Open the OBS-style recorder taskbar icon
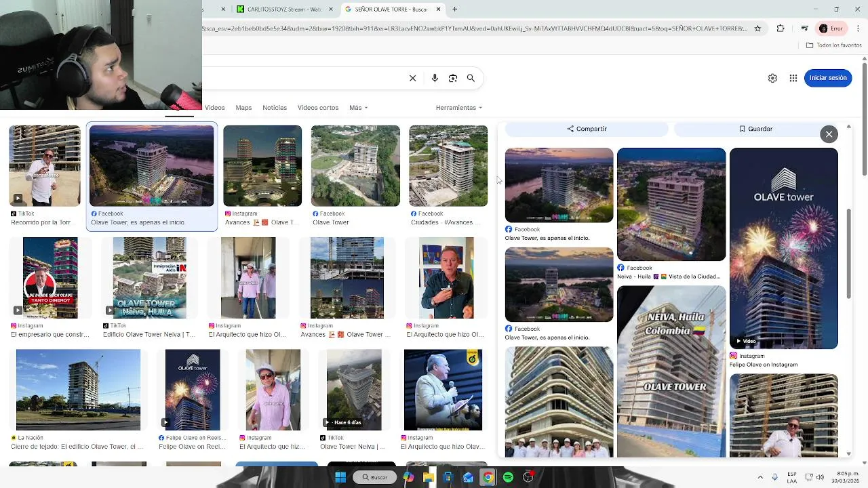 coord(528,477)
